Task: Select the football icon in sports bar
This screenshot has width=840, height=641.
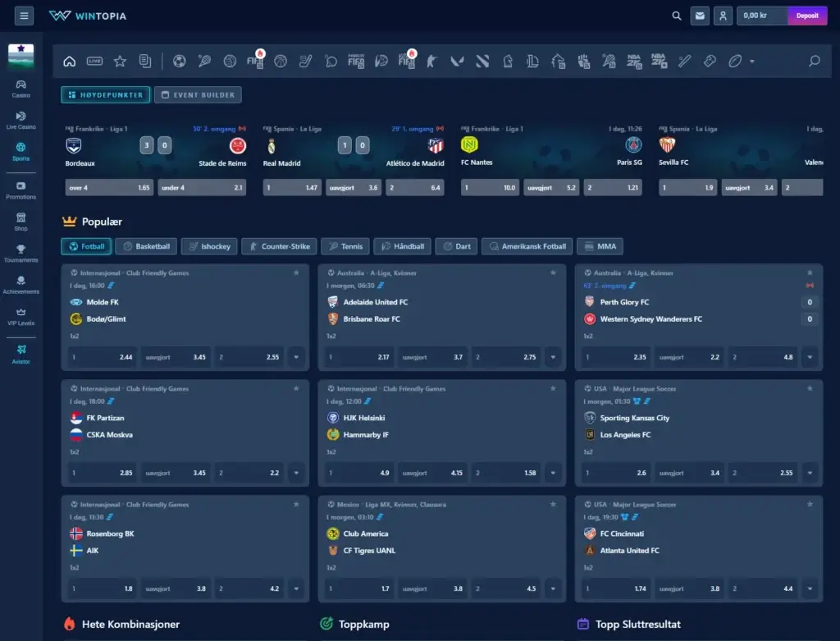Action: pos(180,61)
